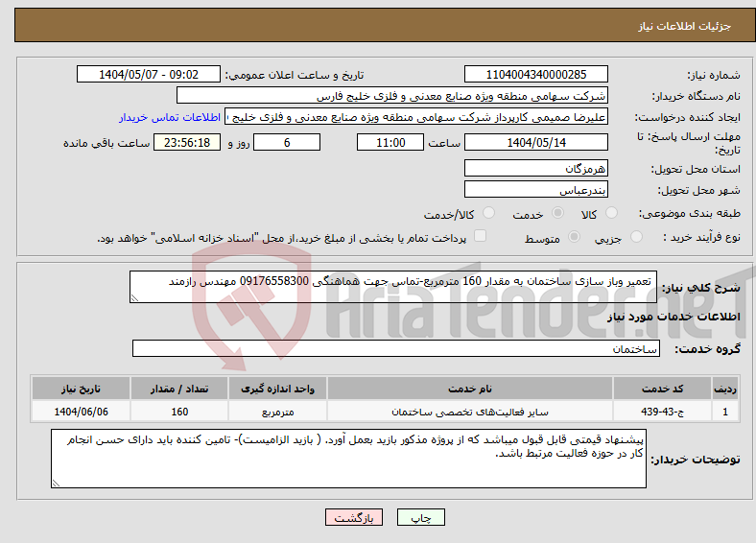
Task: Click the deadline time field 11:00
Action: (390, 142)
